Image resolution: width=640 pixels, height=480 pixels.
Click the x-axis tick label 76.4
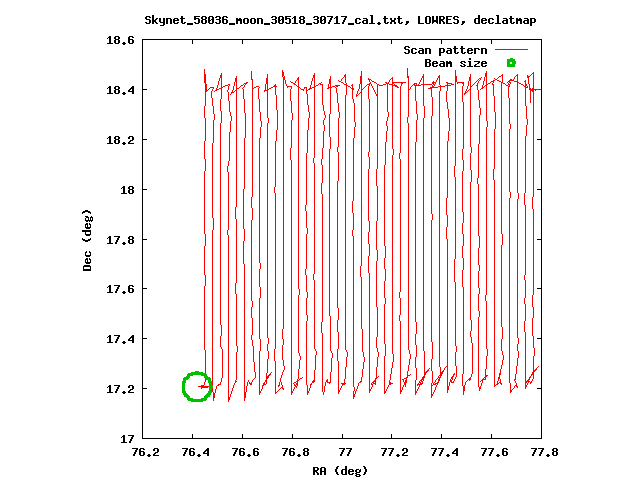click(x=196, y=452)
